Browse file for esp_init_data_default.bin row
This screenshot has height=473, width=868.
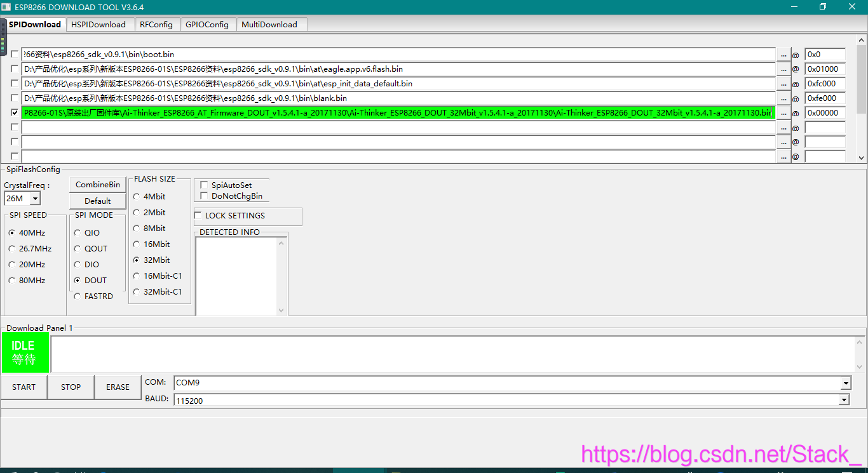pos(783,84)
